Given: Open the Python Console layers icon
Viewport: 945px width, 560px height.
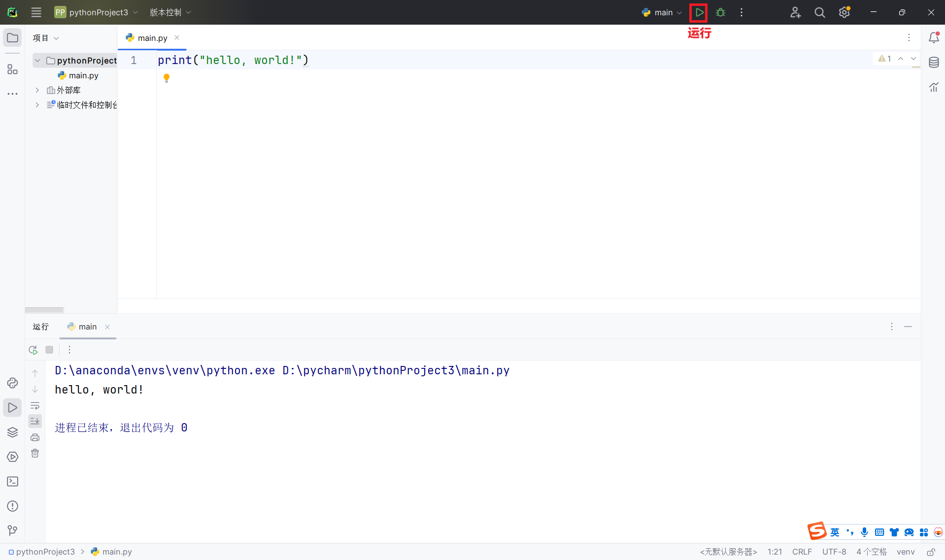Looking at the screenshot, I should pos(12,432).
